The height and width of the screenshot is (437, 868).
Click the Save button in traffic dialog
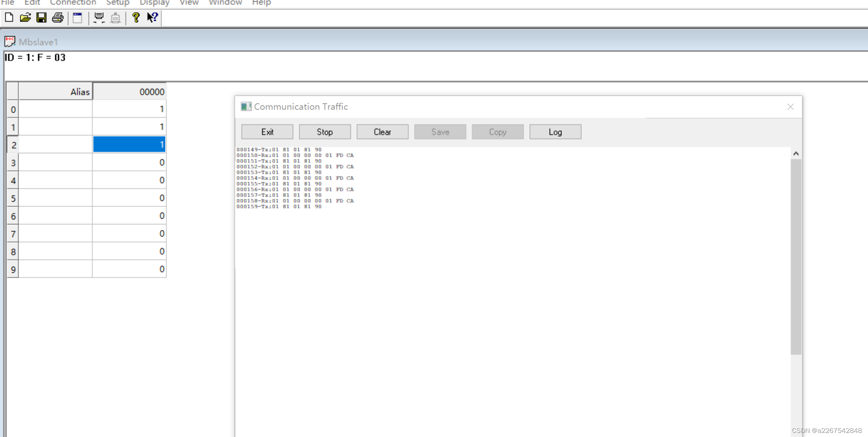coord(440,132)
